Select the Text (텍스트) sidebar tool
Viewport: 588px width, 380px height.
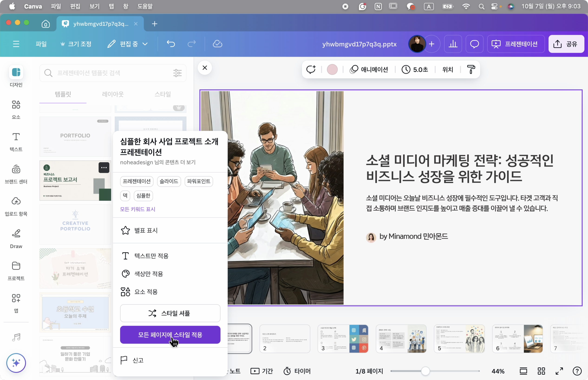pyautogui.click(x=16, y=142)
